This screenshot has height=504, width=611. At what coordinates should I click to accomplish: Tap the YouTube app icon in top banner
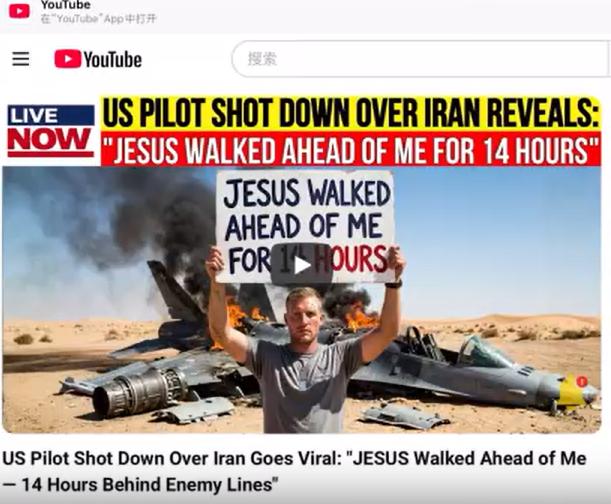pyautogui.click(x=19, y=11)
